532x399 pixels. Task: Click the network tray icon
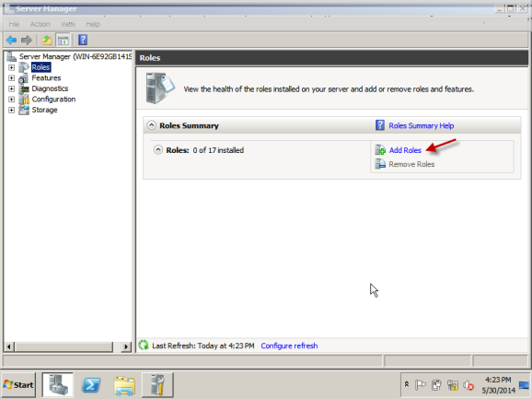click(453, 385)
